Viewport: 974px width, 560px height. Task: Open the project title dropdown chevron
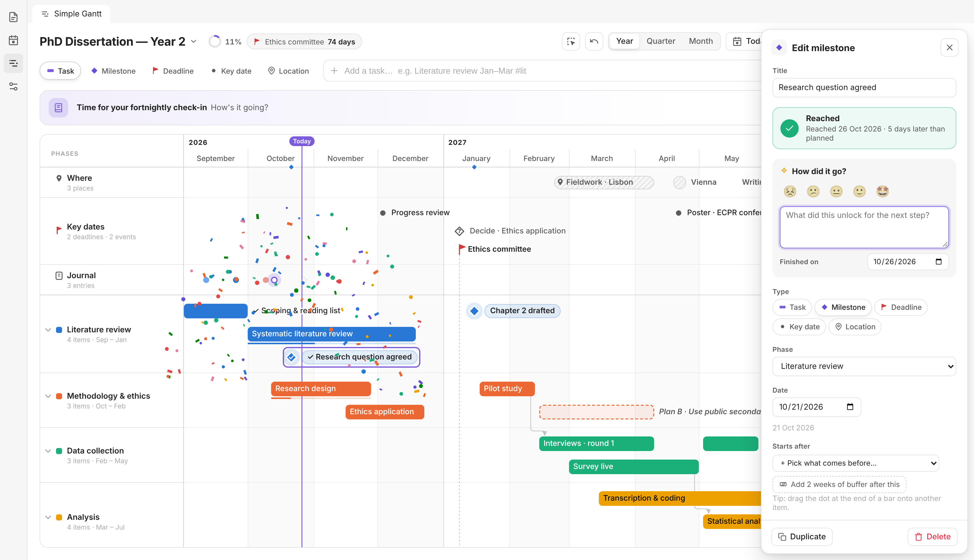pyautogui.click(x=193, y=41)
